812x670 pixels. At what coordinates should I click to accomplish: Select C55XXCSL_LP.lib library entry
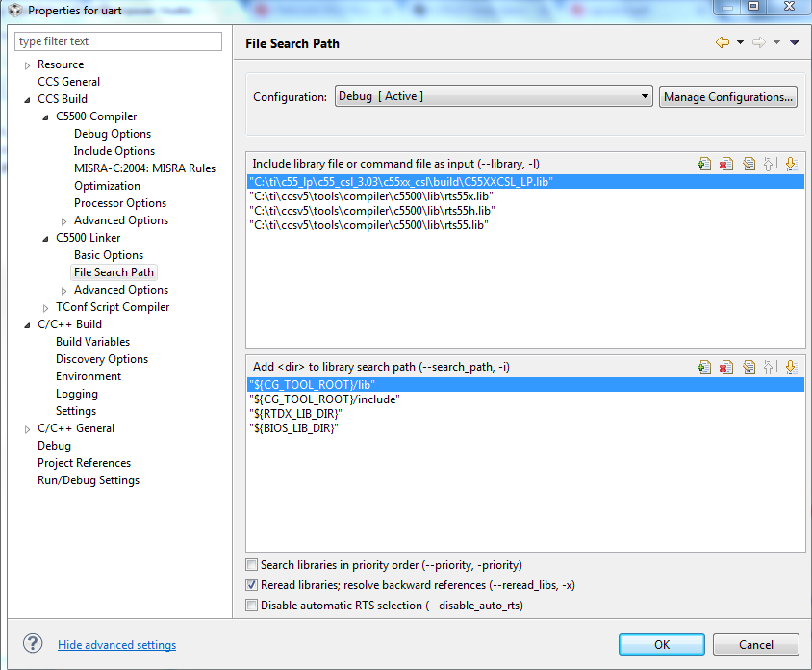[525, 181]
